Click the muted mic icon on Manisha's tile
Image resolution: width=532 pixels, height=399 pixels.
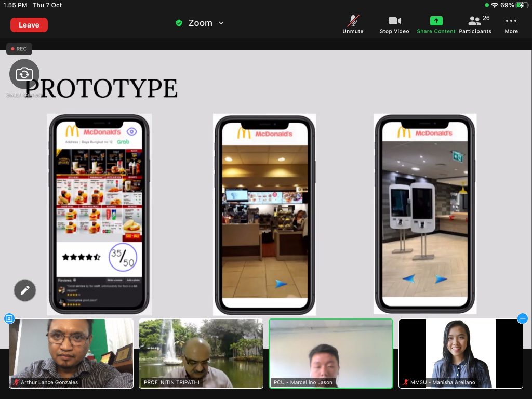[405, 382]
